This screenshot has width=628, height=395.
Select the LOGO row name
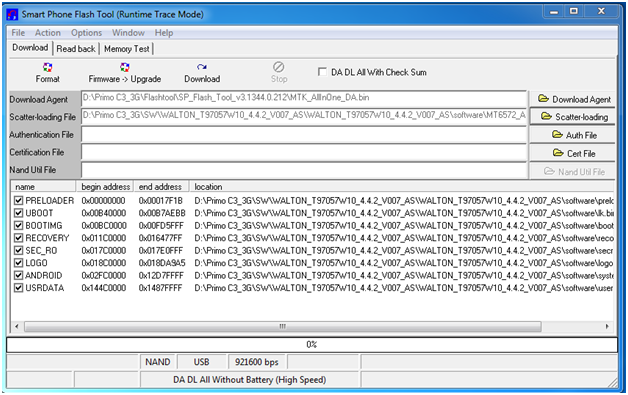(36, 263)
